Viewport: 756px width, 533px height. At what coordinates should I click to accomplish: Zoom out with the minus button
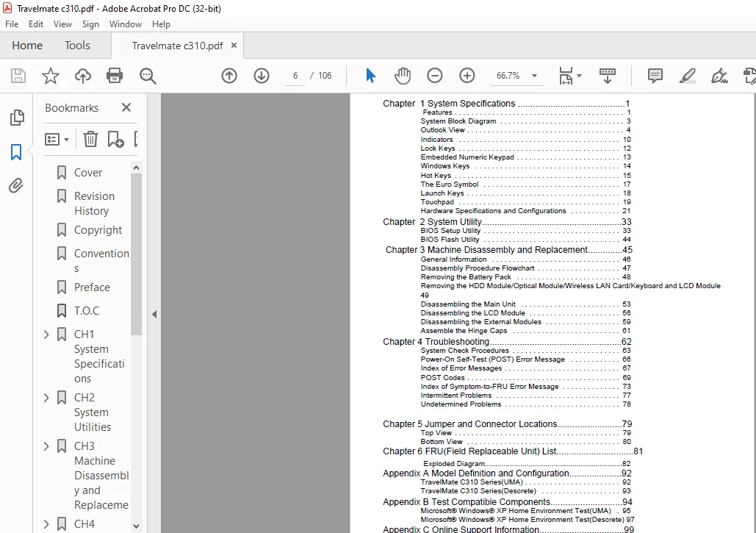click(434, 76)
